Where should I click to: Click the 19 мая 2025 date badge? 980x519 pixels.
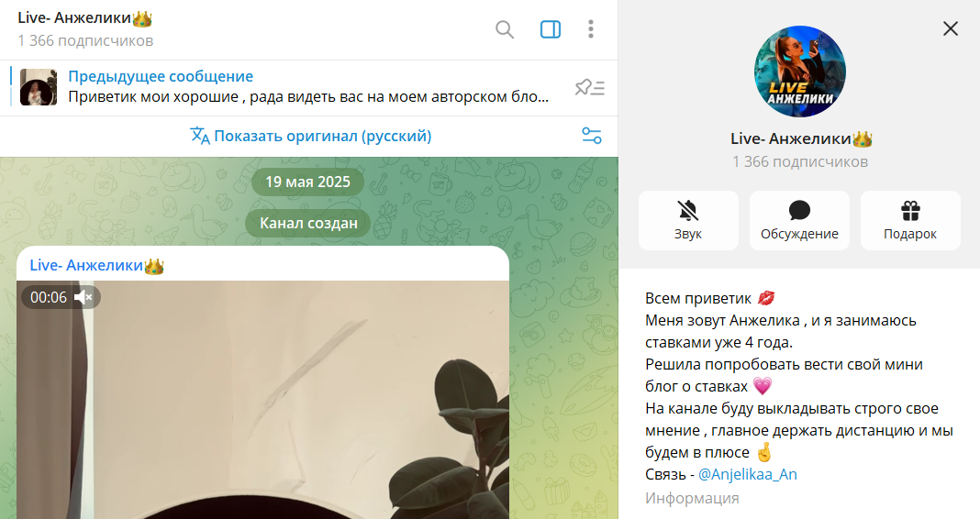tap(307, 182)
